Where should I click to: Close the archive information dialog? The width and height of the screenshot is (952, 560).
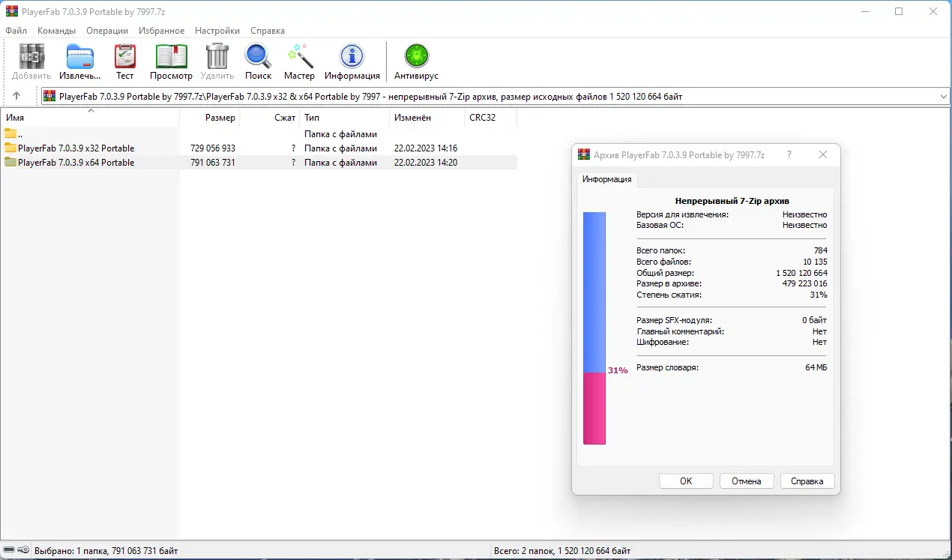click(x=823, y=154)
